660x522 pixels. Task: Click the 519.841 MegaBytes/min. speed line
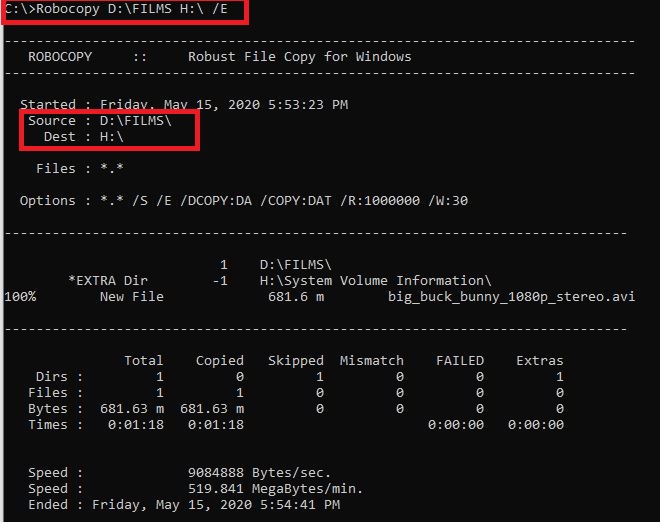[x=196, y=489]
